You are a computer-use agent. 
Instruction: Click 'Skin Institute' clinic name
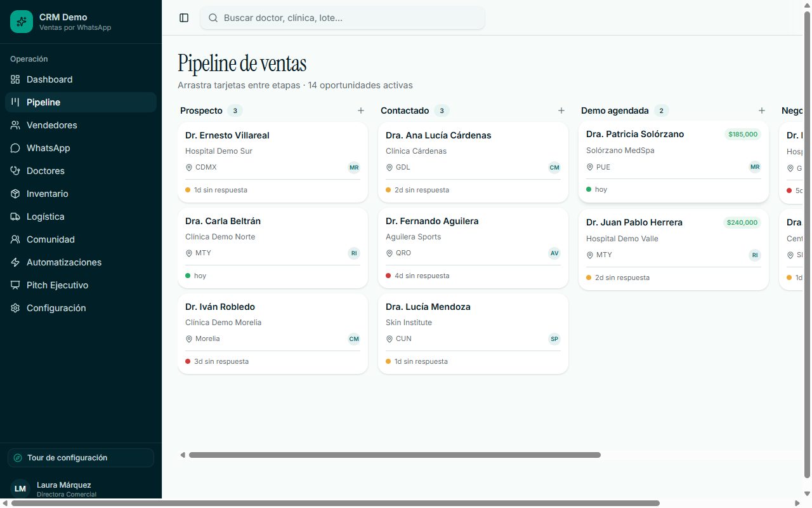[x=409, y=323]
